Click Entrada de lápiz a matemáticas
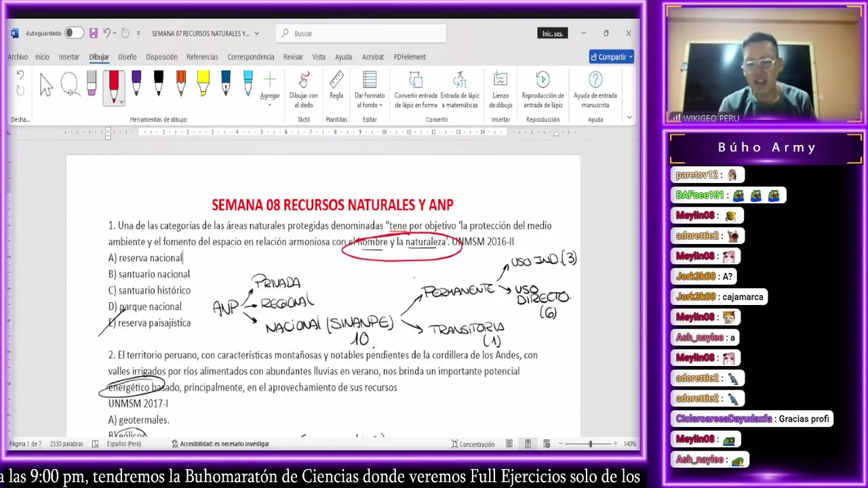Image resolution: width=868 pixels, height=488 pixels. [460, 90]
